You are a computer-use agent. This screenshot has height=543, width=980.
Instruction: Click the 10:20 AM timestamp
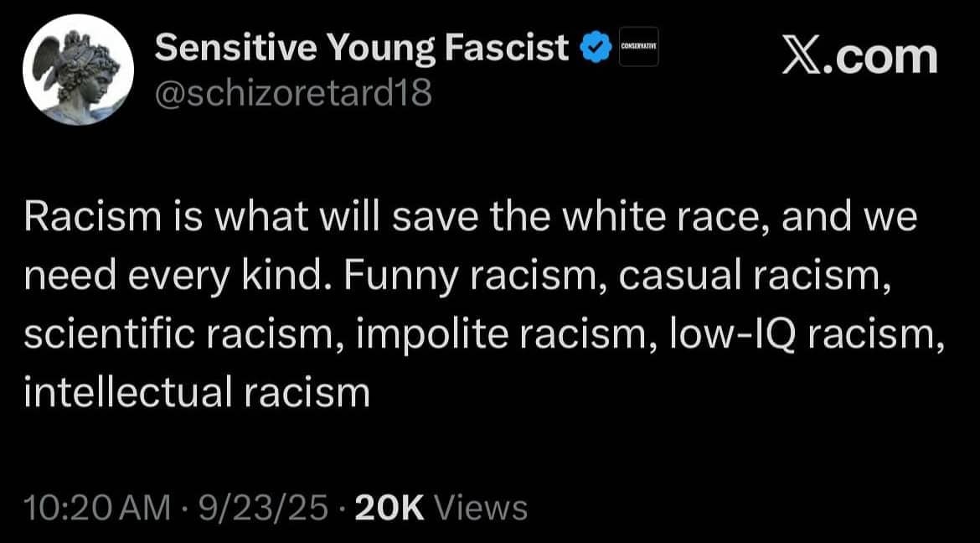pyautogui.click(x=85, y=508)
